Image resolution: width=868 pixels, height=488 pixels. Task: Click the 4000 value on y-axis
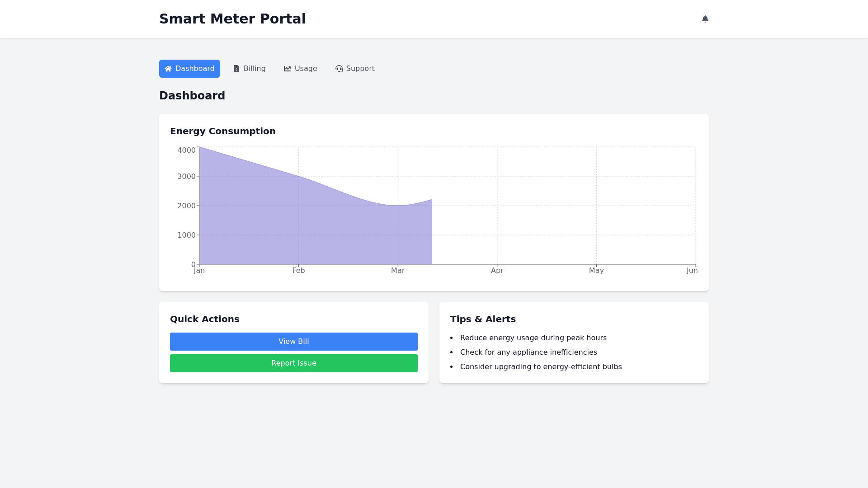186,150
